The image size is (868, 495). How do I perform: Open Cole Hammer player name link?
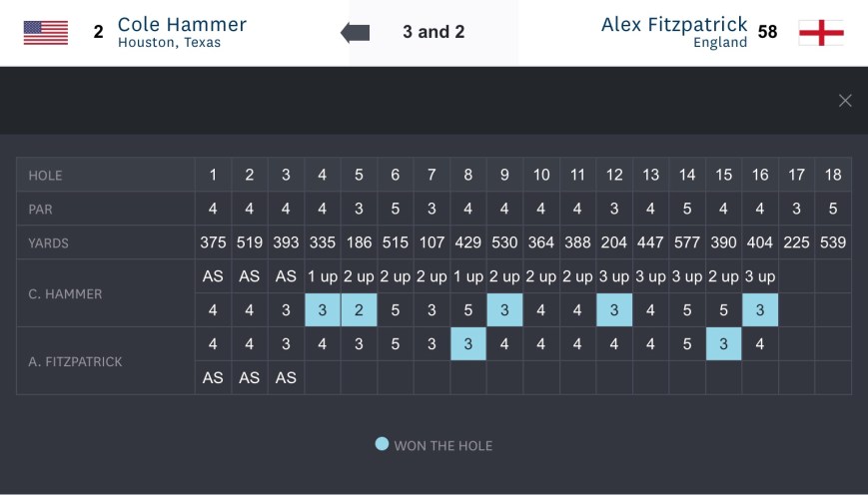(182, 24)
